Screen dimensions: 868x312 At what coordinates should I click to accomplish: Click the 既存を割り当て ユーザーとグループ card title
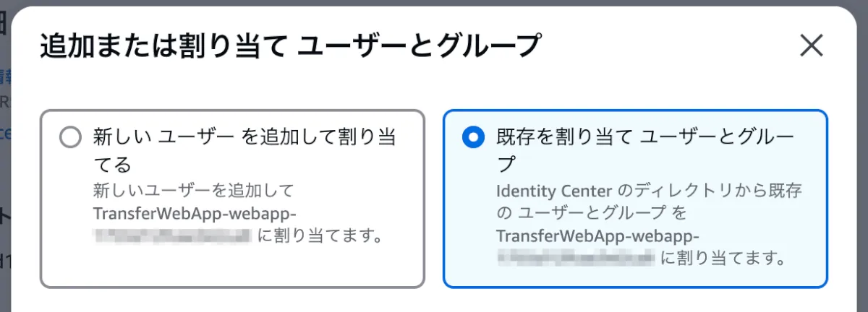pyautogui.click(x=645, y=137)
